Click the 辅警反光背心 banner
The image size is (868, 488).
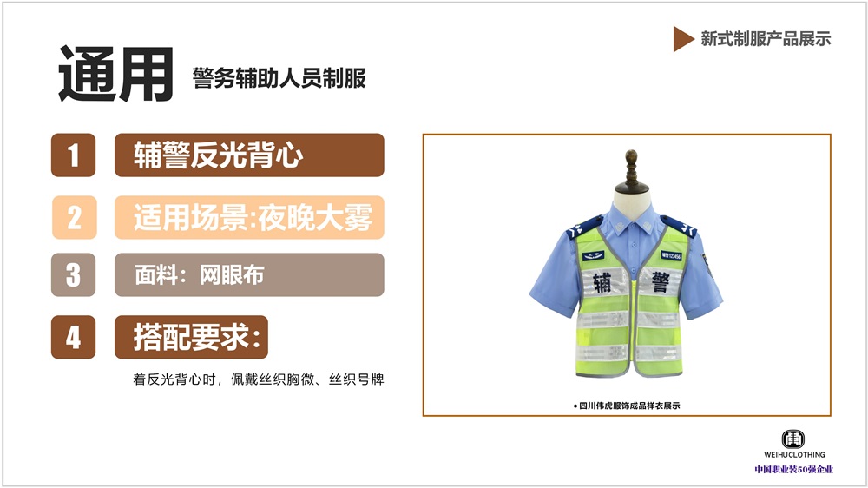pyautogui.click(x=249, y=155)
